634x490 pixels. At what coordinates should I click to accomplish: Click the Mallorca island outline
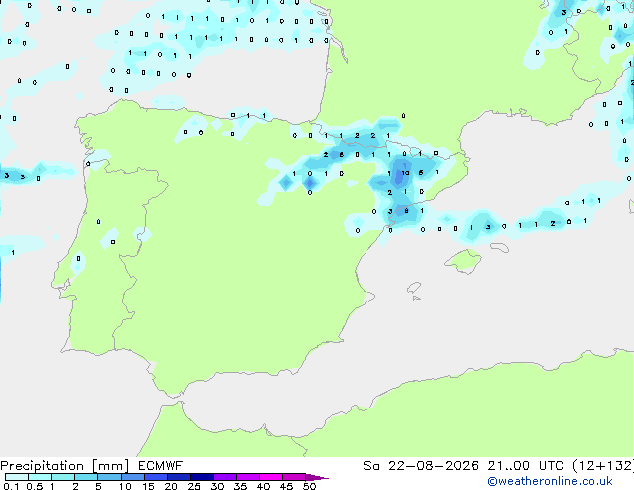click(463, 261)
